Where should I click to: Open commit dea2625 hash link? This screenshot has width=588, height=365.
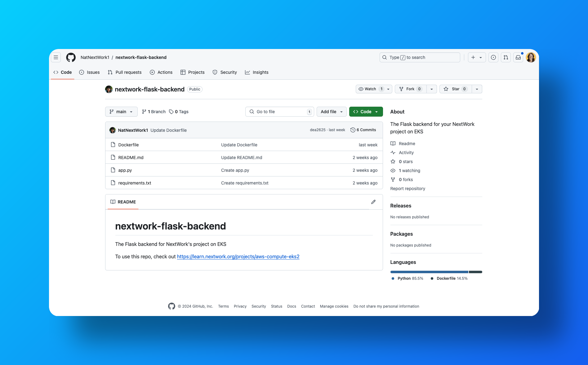318,130
